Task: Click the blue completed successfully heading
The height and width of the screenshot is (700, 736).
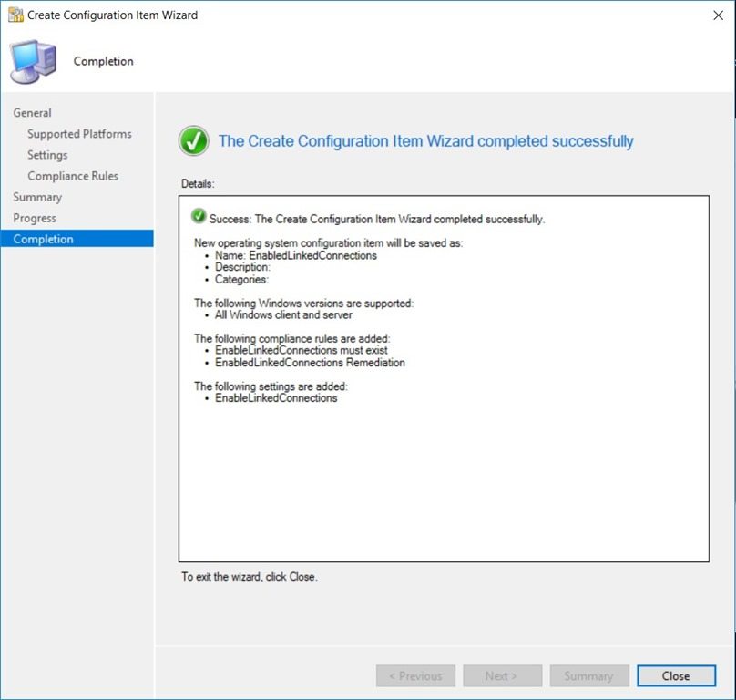Action: 426,141
